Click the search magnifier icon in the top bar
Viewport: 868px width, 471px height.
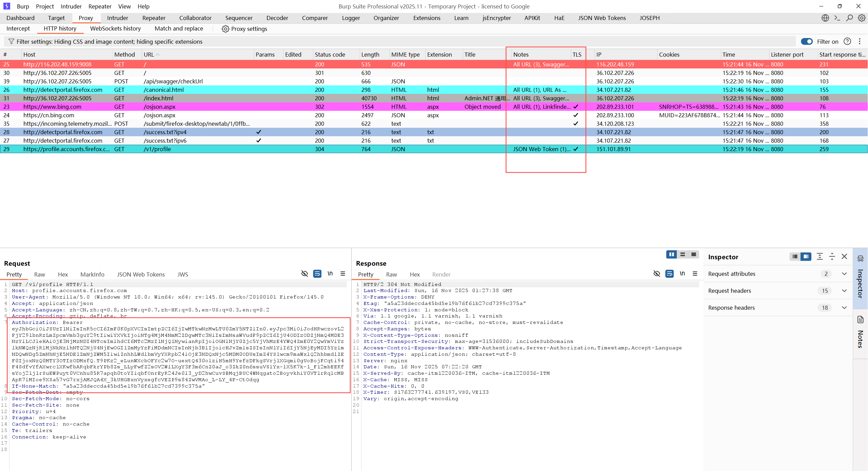[849, 18]
